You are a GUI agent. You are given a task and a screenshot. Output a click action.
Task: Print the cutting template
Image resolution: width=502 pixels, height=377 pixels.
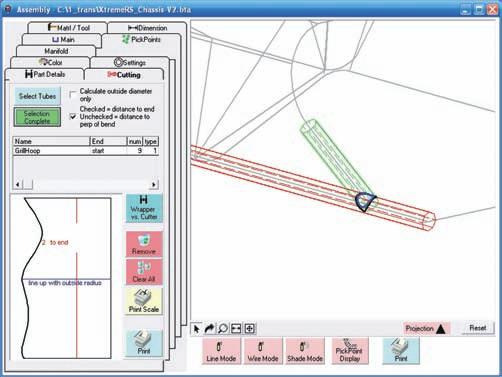144,343
